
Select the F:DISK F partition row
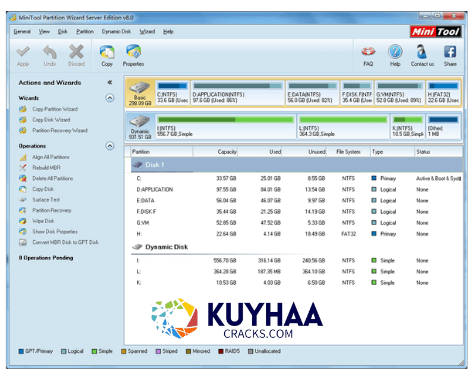coord(297,212)
